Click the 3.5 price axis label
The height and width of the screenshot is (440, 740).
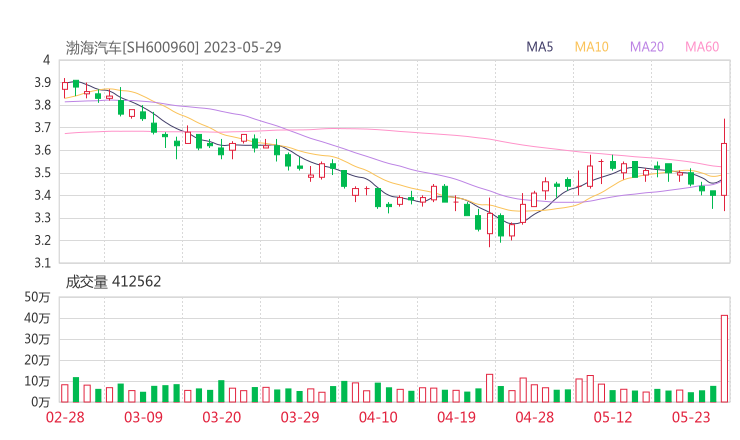[42, 173]
